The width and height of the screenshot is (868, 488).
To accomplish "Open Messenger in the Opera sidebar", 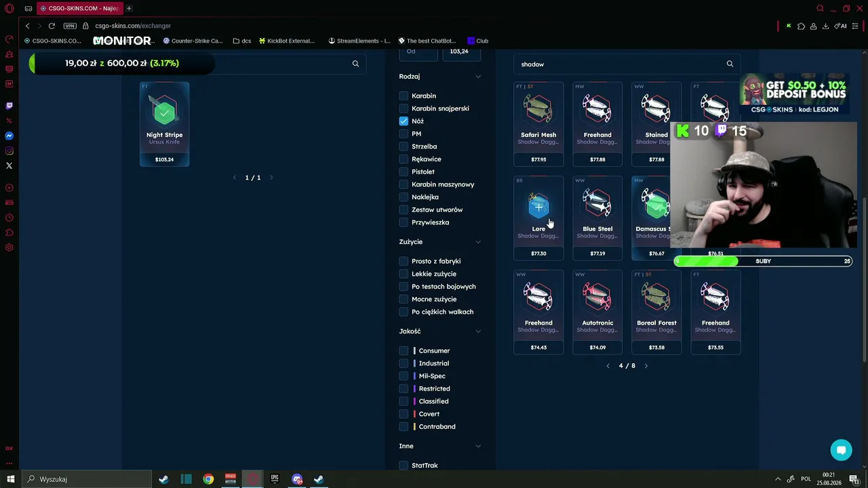I will point(9,136).
